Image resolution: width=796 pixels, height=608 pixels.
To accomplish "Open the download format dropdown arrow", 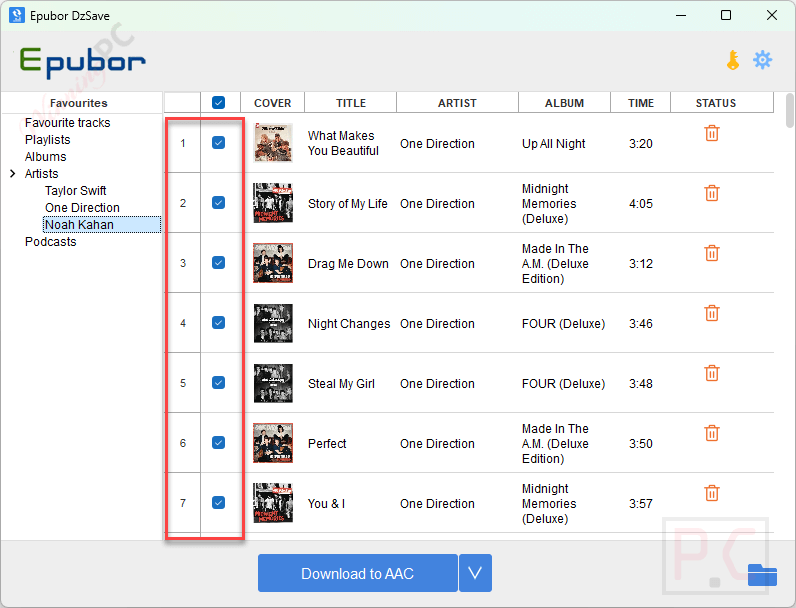I will [x=475, y=573].
